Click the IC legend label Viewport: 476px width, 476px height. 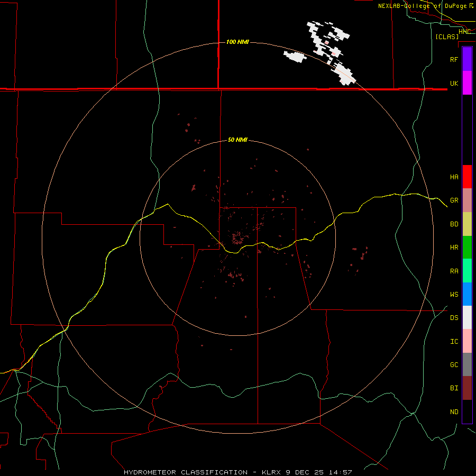point(454,342)
